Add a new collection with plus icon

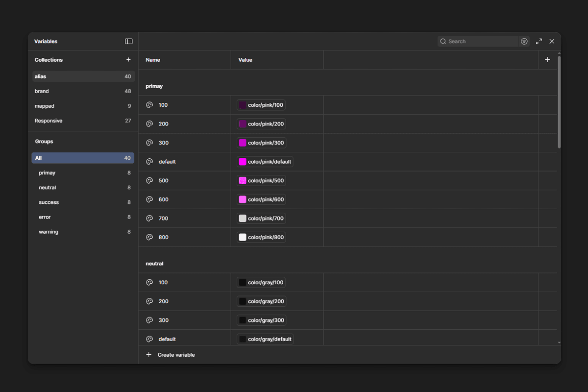click(128, 60)
